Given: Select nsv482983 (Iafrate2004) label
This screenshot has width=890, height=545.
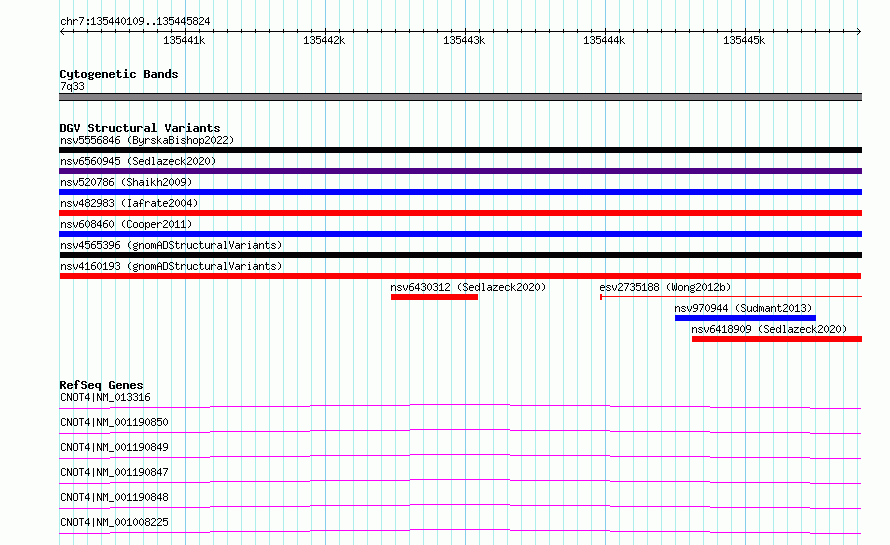Looking at the screenshot, I should (x=129, y=203).
